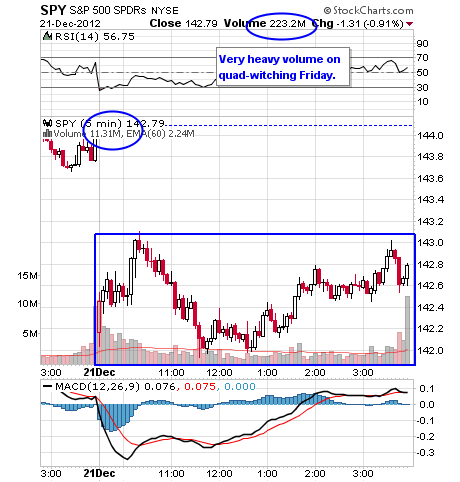Click the price axis label 142.0

[430, 351]
